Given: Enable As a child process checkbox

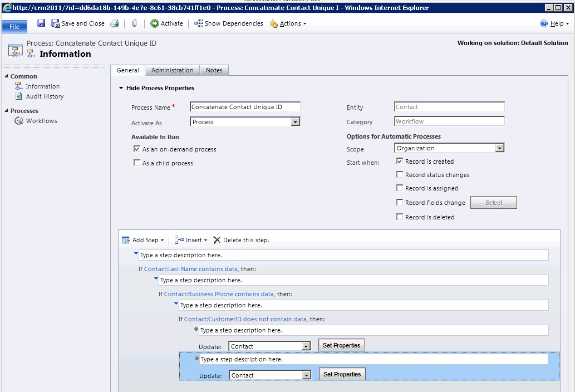Looking at the screenshot, I should coord(137,163).
